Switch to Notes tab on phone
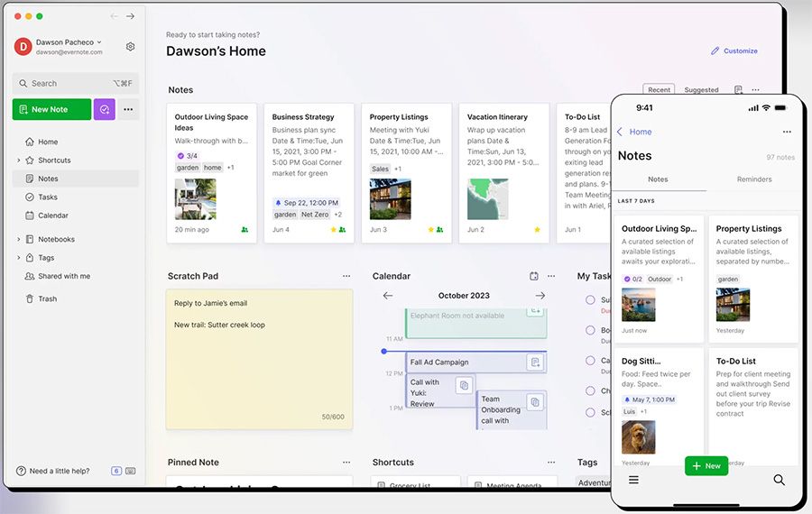Viewport: 812px width, 514px height. point(658,179)
